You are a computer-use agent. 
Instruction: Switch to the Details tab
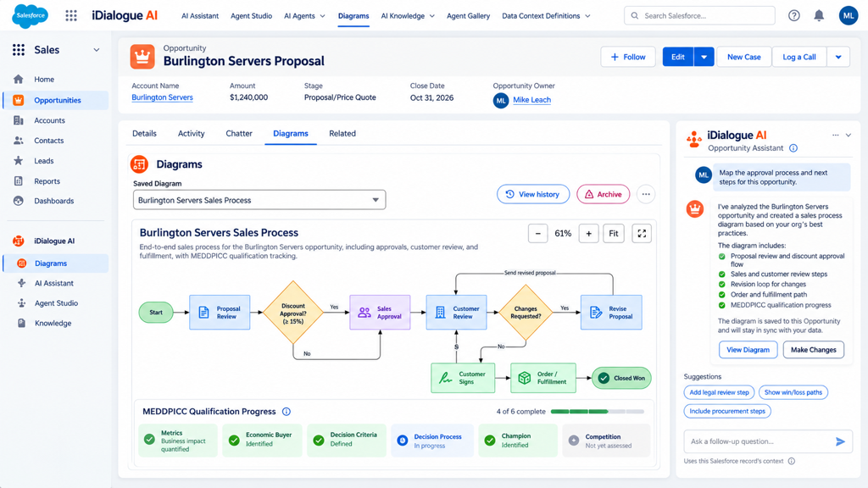(x=144, y=133)
